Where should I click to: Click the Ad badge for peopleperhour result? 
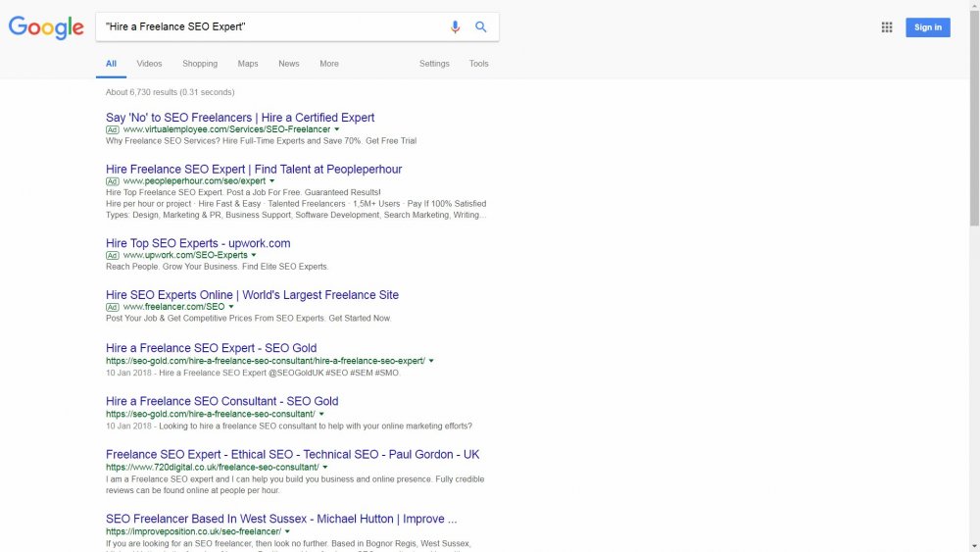coord(112,182)
